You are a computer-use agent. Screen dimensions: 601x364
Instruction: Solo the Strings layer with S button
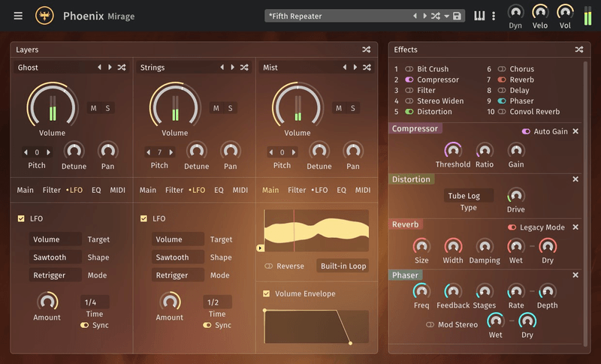[230, 108]
